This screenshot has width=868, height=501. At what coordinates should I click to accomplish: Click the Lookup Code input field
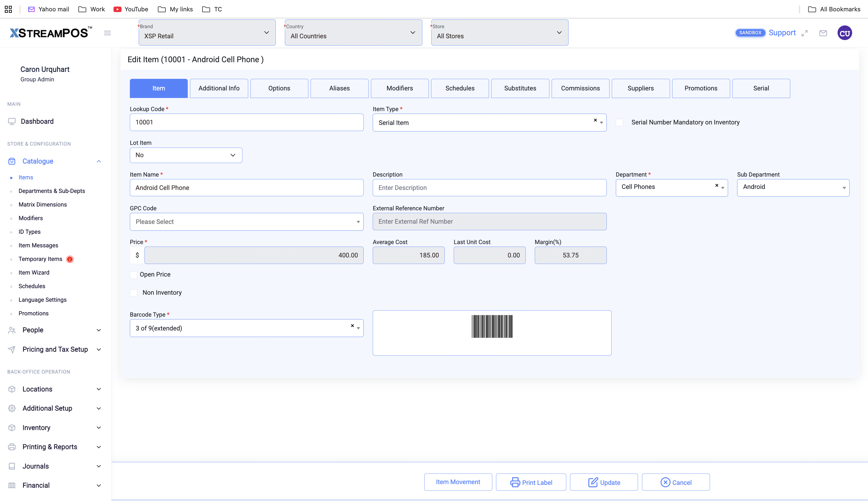click(x=246, y=122)
